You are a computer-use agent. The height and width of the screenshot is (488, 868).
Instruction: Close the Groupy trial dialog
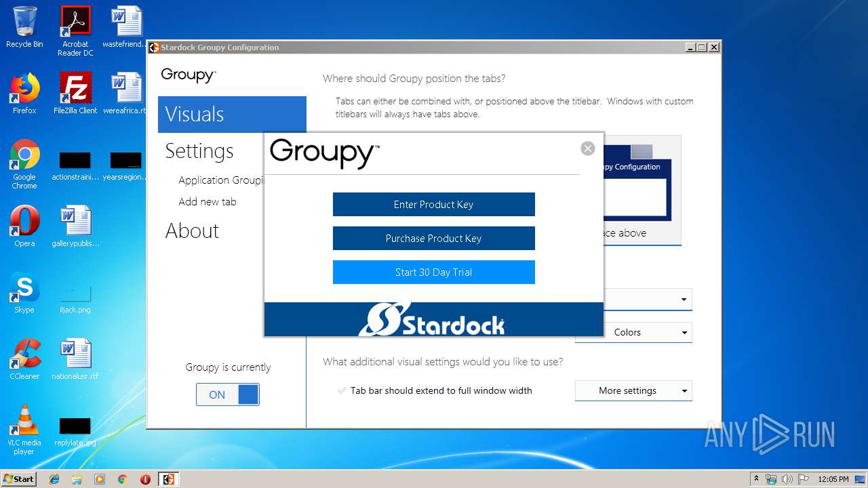click(588, 148)
